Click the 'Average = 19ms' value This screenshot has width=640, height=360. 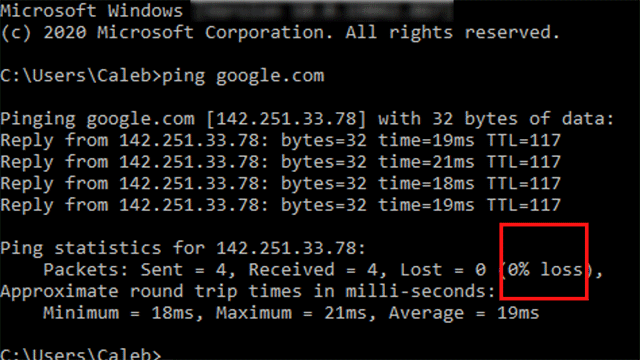click(464, 313)
